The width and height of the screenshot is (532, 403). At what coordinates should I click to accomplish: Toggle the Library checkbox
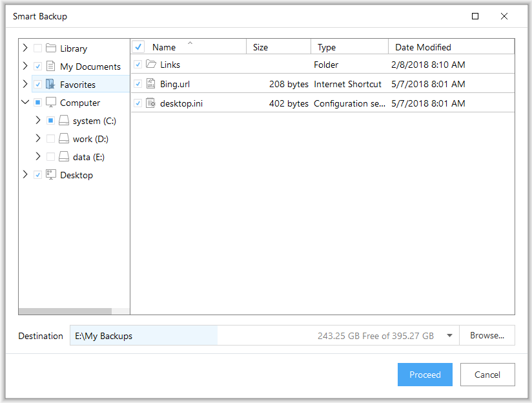[x=37, y=48]
